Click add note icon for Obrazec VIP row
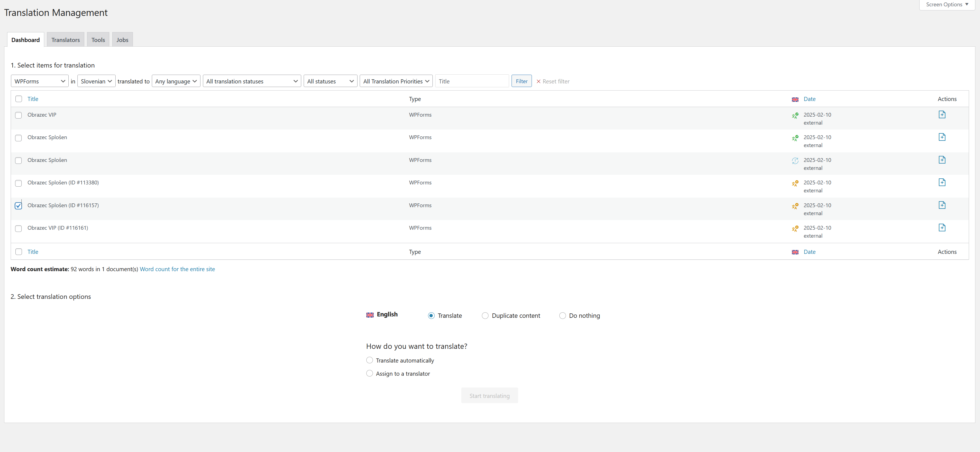Screen dimensions: 980x452 coord(942,114)
